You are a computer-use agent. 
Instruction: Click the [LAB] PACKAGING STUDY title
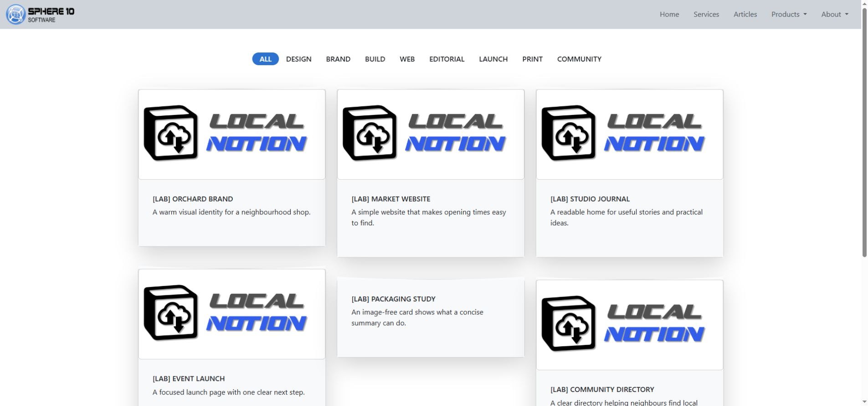tap(394, 299)
